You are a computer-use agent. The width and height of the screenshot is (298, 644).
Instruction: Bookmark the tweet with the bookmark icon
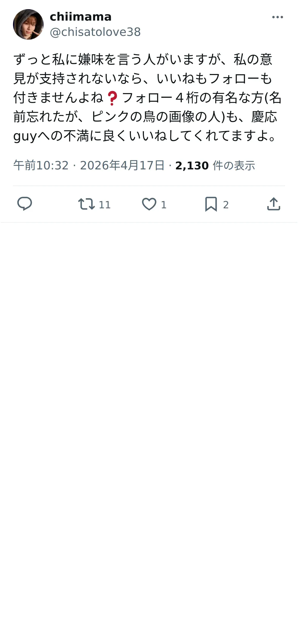[211, 204]
